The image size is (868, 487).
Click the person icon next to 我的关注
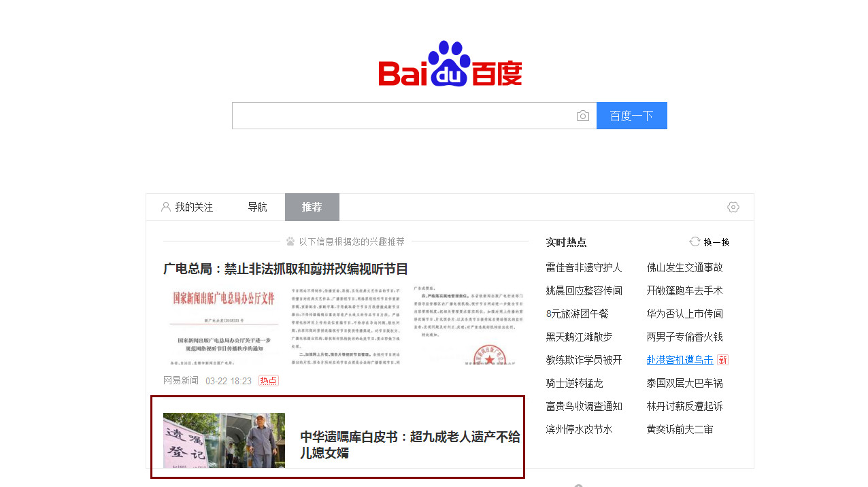(166, 207)
